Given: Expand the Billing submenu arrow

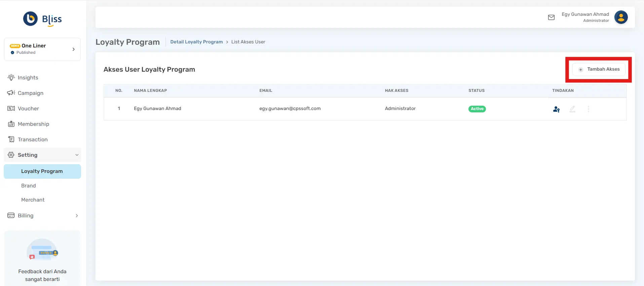Looking at the screenshot, I should point(77,216).
